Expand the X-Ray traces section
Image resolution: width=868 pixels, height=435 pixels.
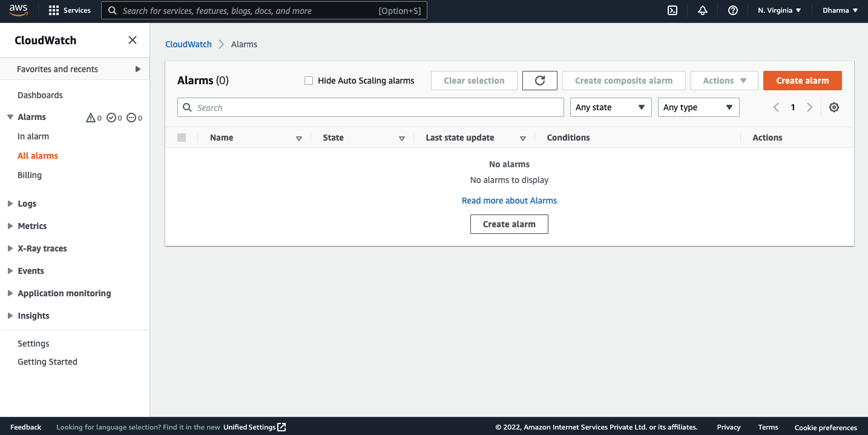coord(10,248)
